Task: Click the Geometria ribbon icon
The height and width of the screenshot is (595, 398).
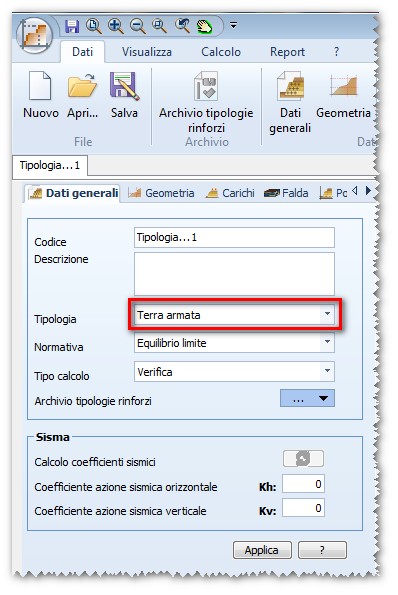Action: [x=343, y=86]
